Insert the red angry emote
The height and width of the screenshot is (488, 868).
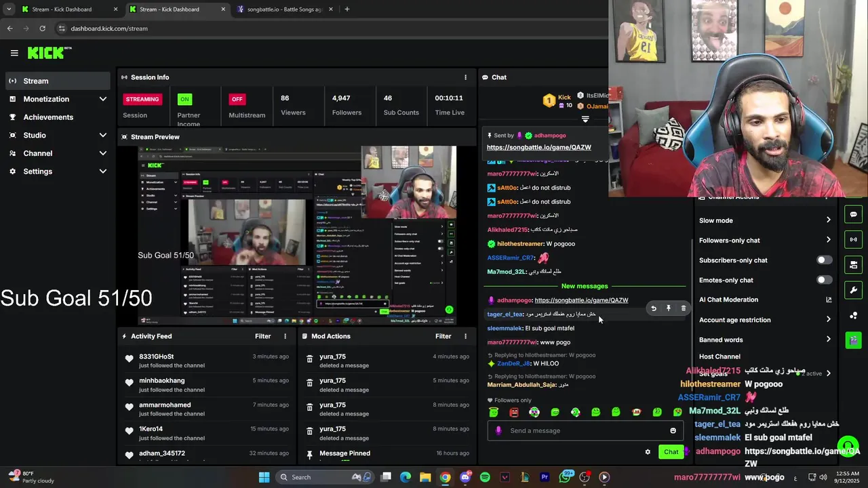tap(514, 412)
